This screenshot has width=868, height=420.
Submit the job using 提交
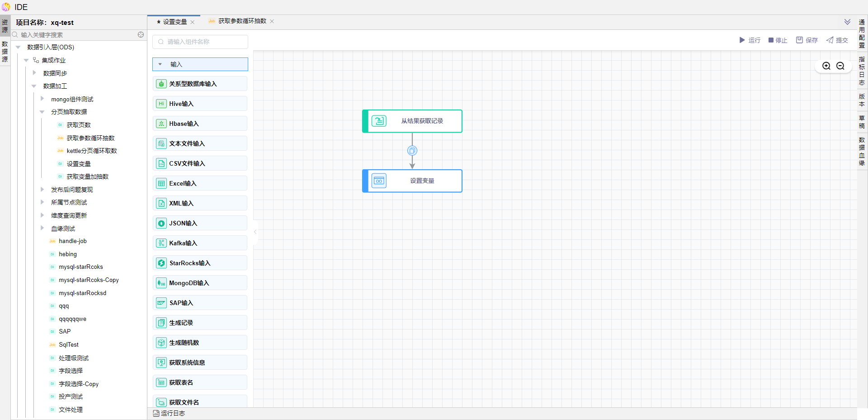[837, 40]
